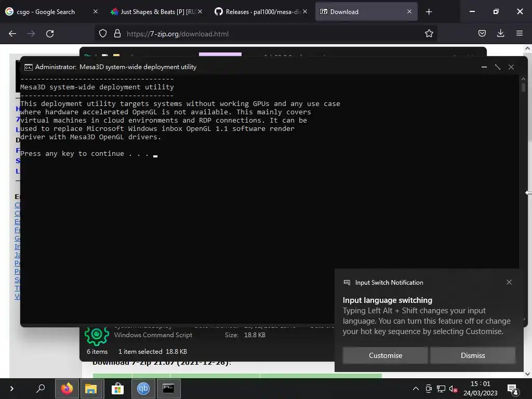The width and height of the screenshot is (532, 399).
Task: Reload the current page
Action: tap(50, 34)
